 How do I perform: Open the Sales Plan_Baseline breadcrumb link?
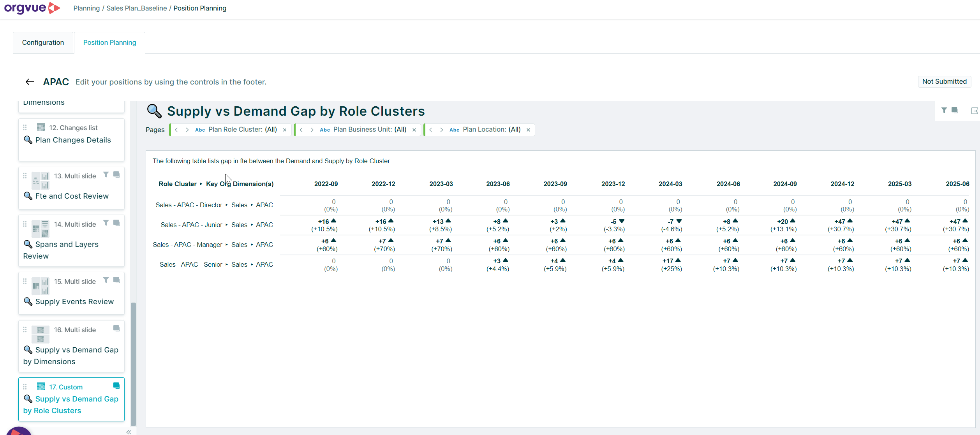tap(137, 8)
